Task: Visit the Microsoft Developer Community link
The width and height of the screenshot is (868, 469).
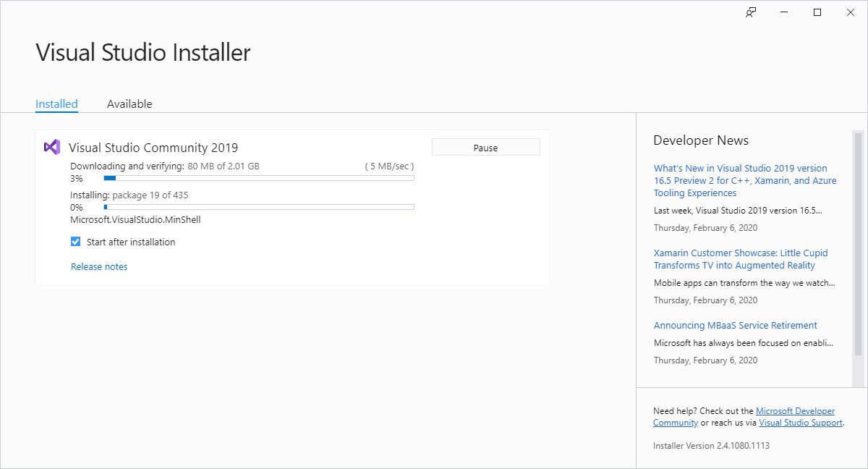Action: click(794, 411)
